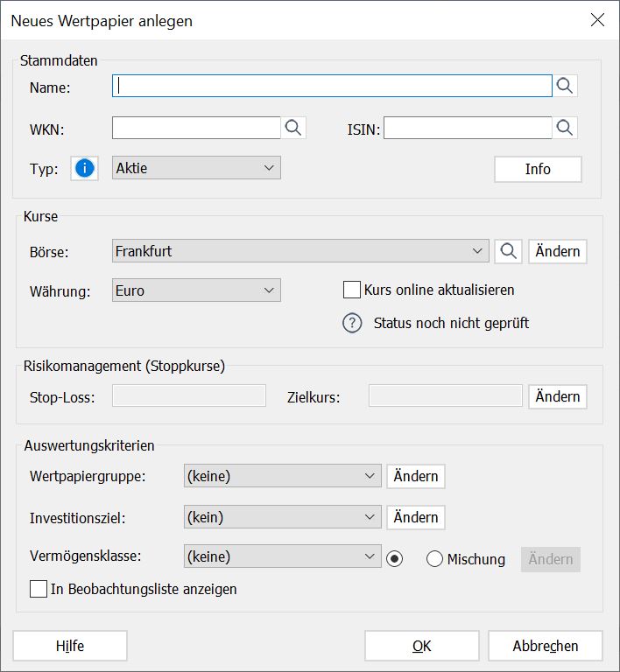Click Abbrechen to cancel

point(546,646)
